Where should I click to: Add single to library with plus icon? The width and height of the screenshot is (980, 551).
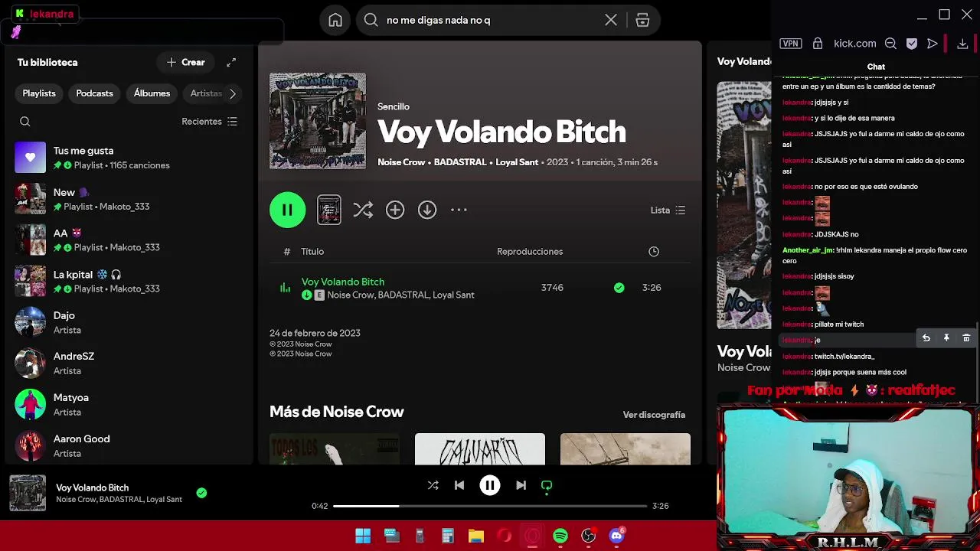click(x=395, y=210)
